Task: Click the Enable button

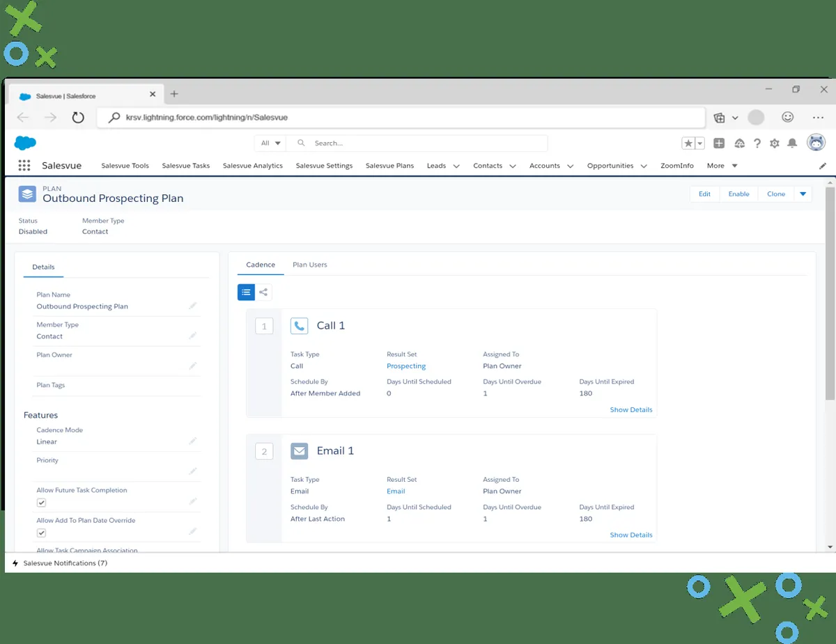Action: 738,194
